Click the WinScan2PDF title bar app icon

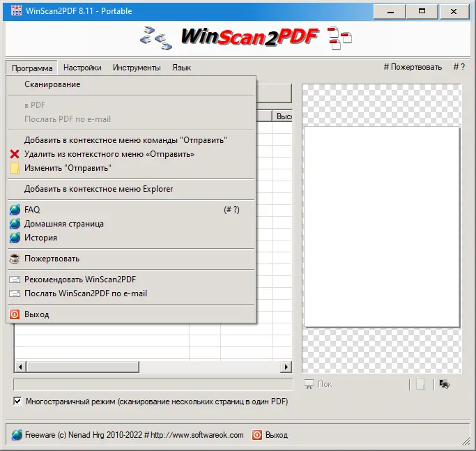point(17,10)
